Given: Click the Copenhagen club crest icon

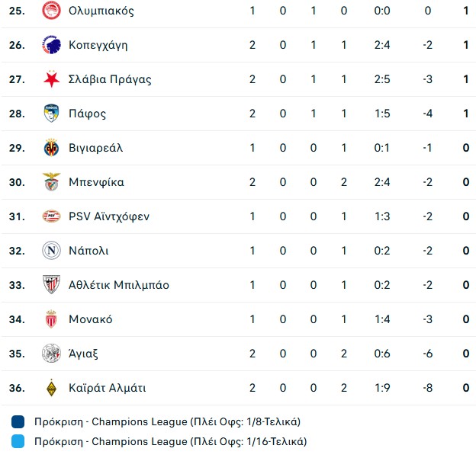Looking at the screenshot, I should (51, 45).
